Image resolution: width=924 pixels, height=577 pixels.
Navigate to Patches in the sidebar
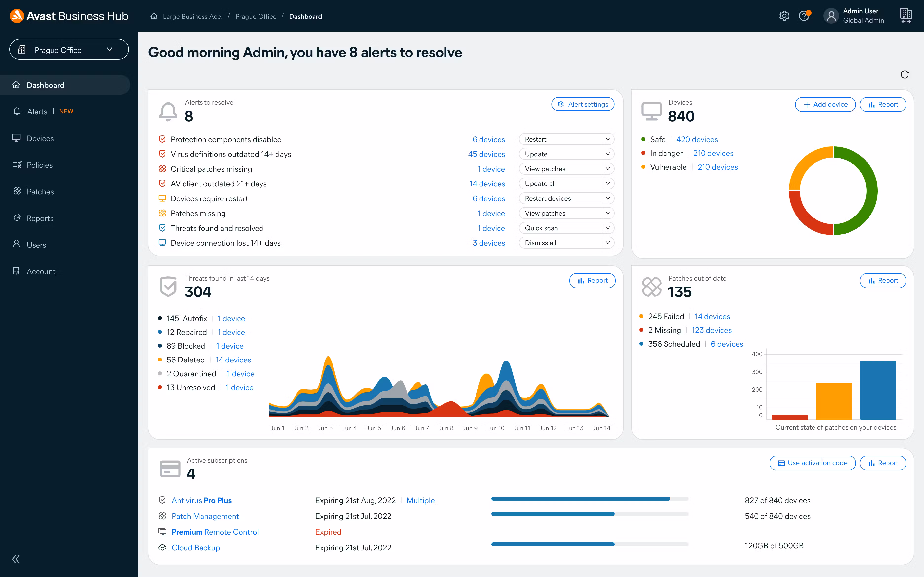[40, 191]
